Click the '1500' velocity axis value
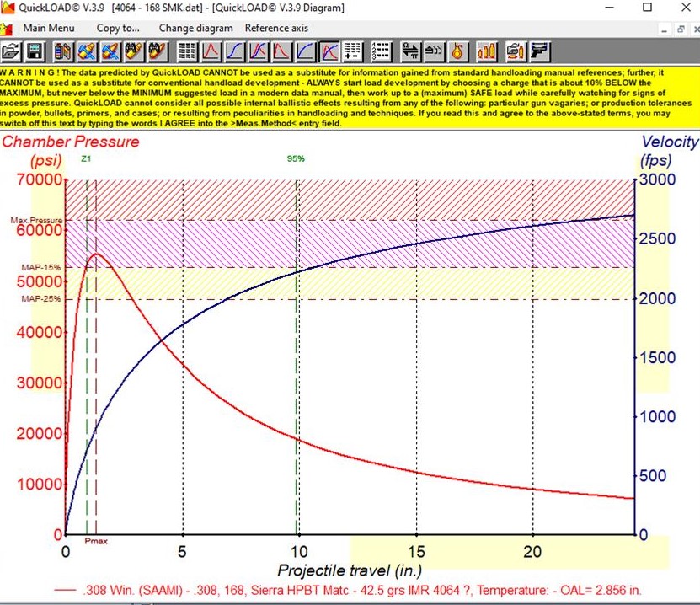Image resolution: width=700 pixels, height=605 pixels. coord(657,357)
